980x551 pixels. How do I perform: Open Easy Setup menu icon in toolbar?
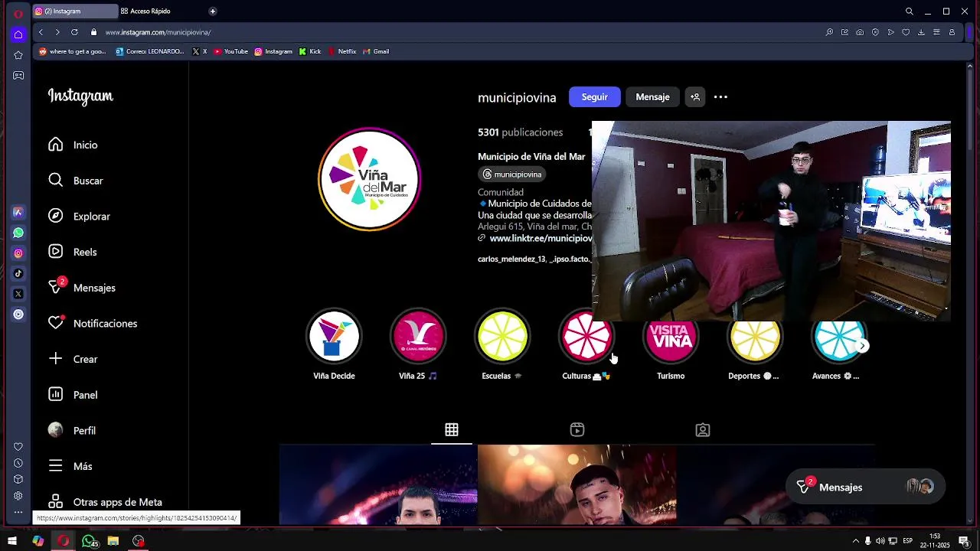point(936,32)
